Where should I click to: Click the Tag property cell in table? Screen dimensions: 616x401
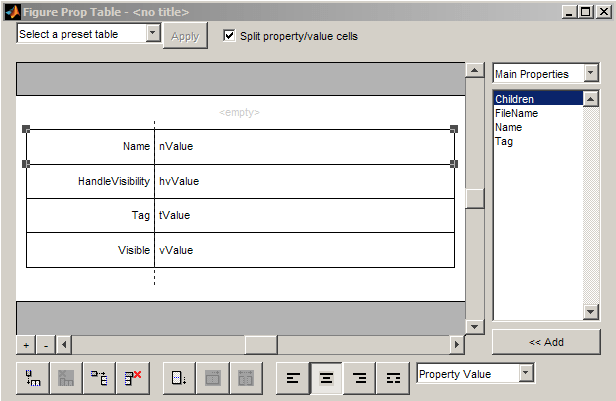pos(90,215)
